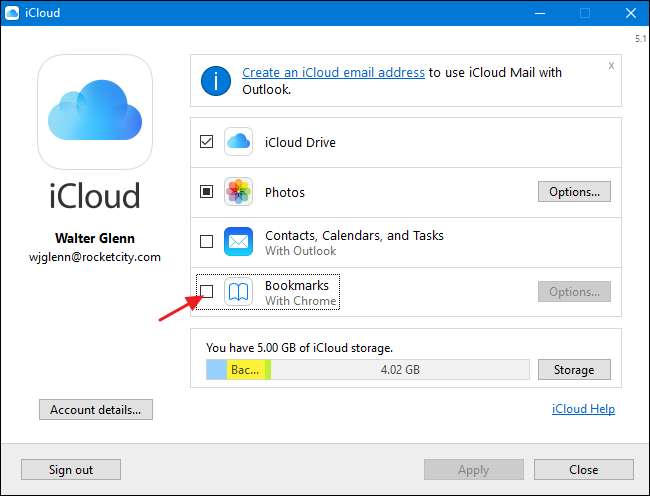Click the Bookmarks open book icon
Image resolution: width=650 pixels, height=496 pixels.
(x=238, y=292)
